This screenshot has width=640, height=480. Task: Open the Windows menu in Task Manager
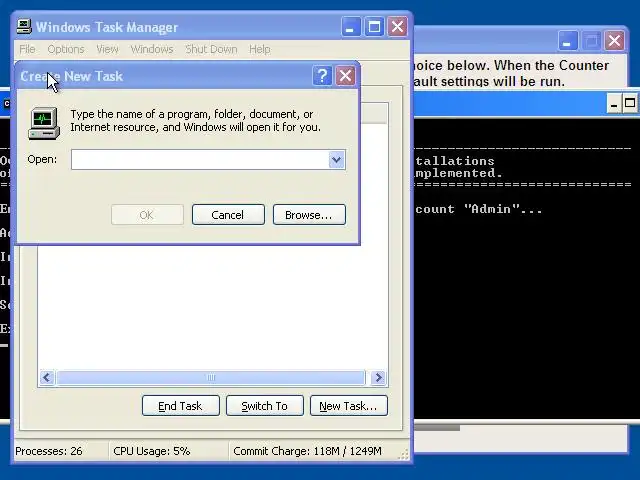tap(152, 49)
